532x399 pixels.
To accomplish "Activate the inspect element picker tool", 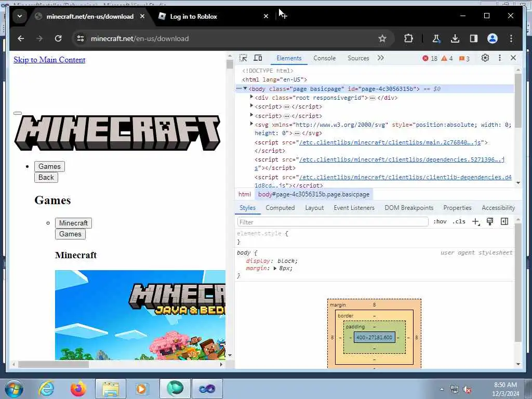I will pyautogui.click(x=243, y=58).
